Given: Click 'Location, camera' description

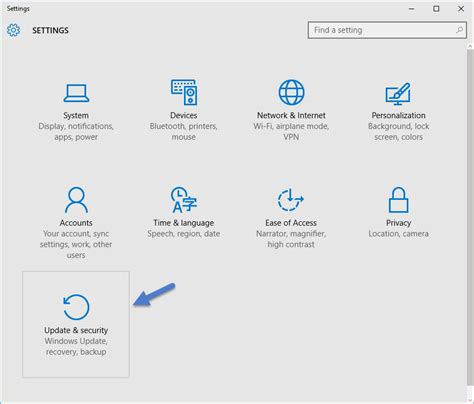Looking at the screenshot, I should click(398, 234).
